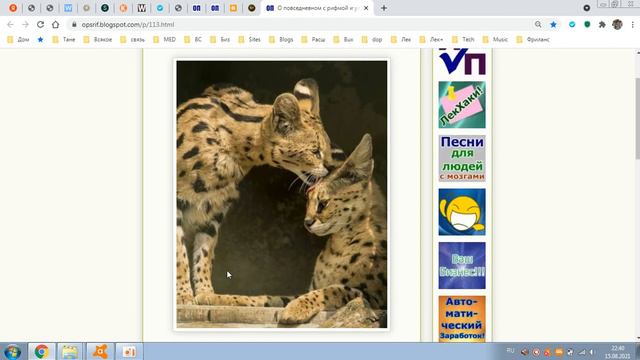This screenshot has height=360, width=640.
Task: Open the VП logo sidebar banner
Action: (462, 62)
